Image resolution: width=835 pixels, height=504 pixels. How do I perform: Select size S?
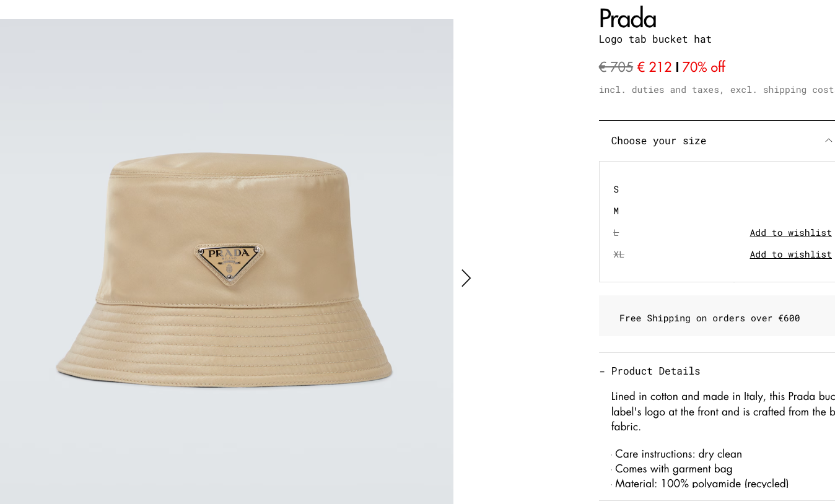tap(616, 189)
